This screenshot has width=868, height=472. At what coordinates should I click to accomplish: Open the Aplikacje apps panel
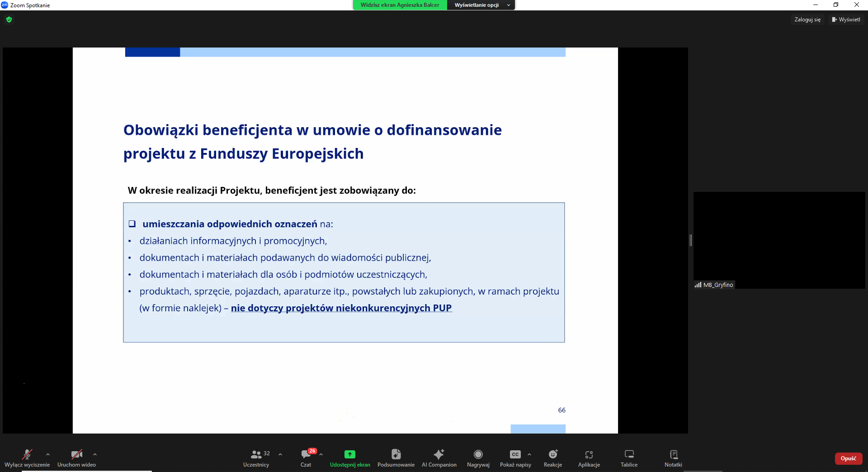[589, 458]
